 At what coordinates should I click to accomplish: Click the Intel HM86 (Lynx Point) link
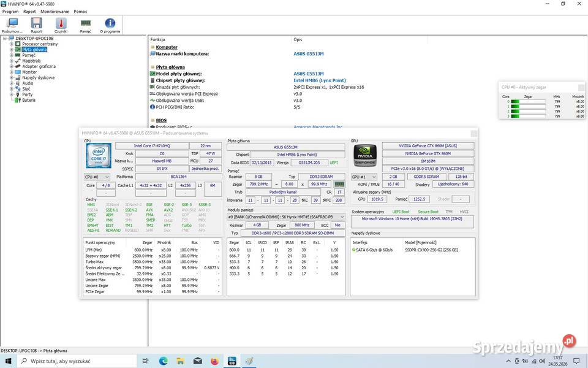click(320, 80)
